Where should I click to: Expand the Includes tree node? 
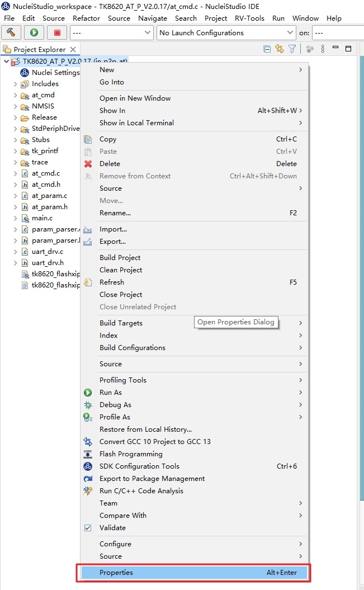(x=16, y=84)
